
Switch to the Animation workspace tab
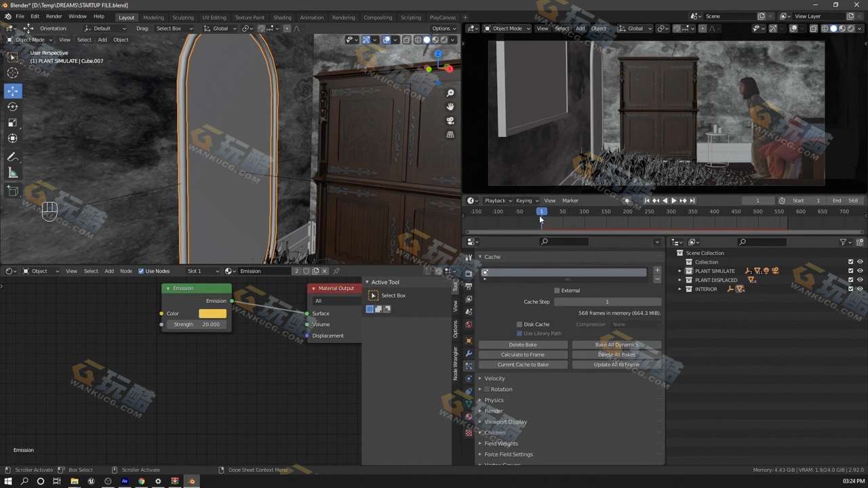[311, 18]
